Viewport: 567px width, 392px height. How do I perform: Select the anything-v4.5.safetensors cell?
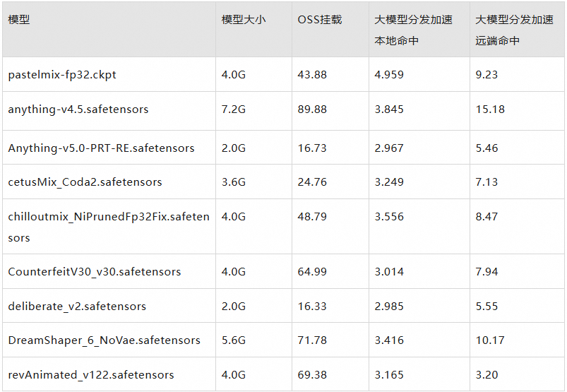coord(78,109)
